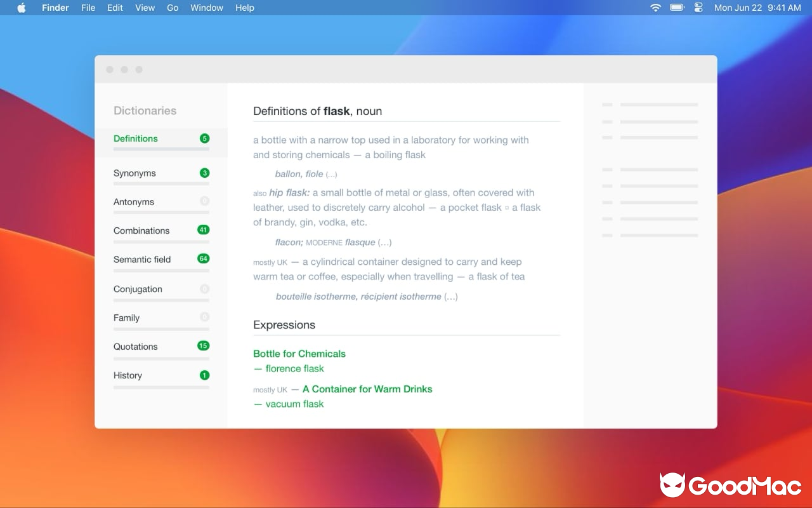Click the green 3 badge beside Synonyms

coord(204,173)
